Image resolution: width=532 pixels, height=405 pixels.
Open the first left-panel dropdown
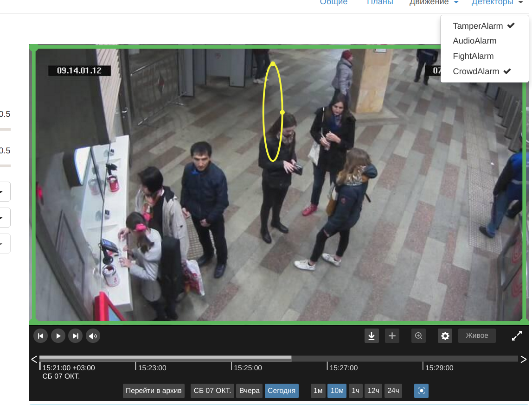tap(5, 191)
